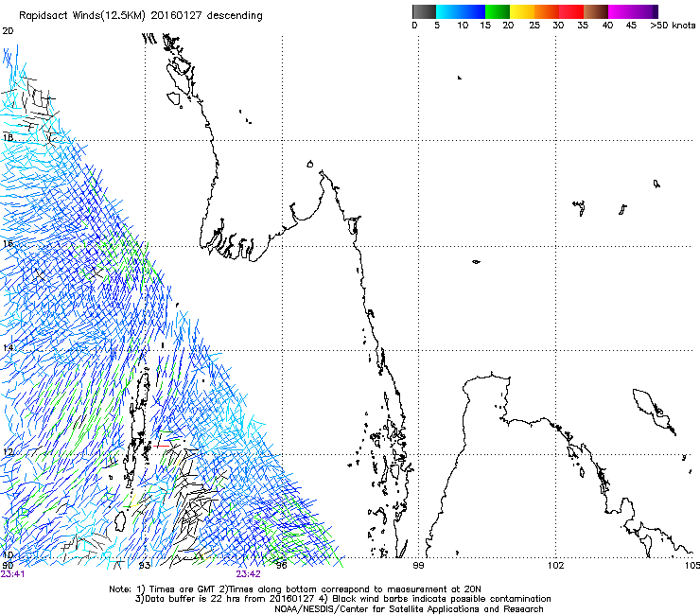The image size is (700, 615).
Task: Click the magenta-purple 40-50 knots legend swatch
Action: [633, 11]
